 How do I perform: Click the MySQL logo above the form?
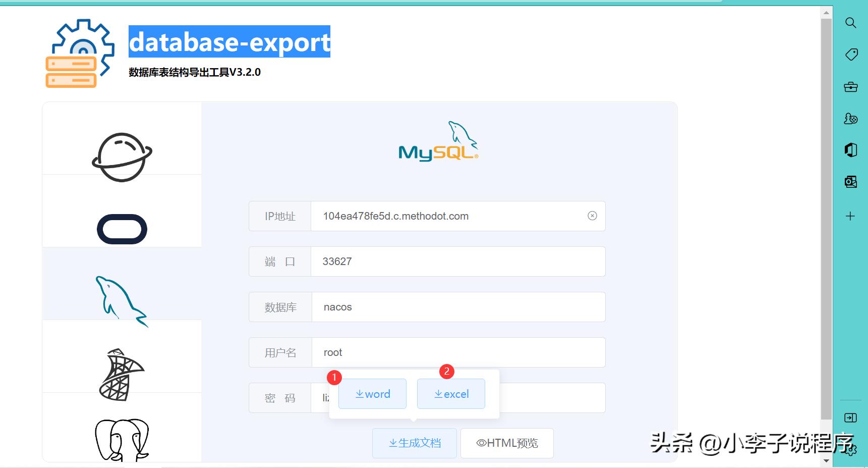[x=438, y=141]
